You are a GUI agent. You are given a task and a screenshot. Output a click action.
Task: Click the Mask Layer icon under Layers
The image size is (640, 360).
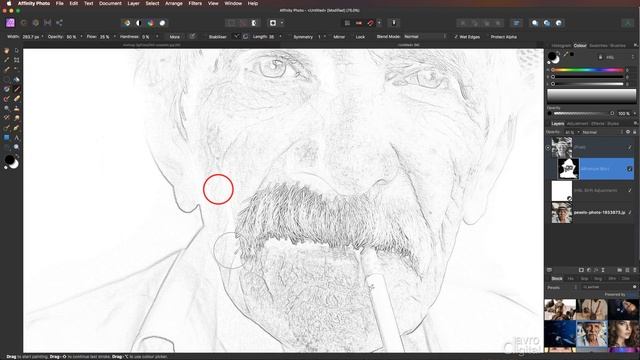tap(581, 270)
